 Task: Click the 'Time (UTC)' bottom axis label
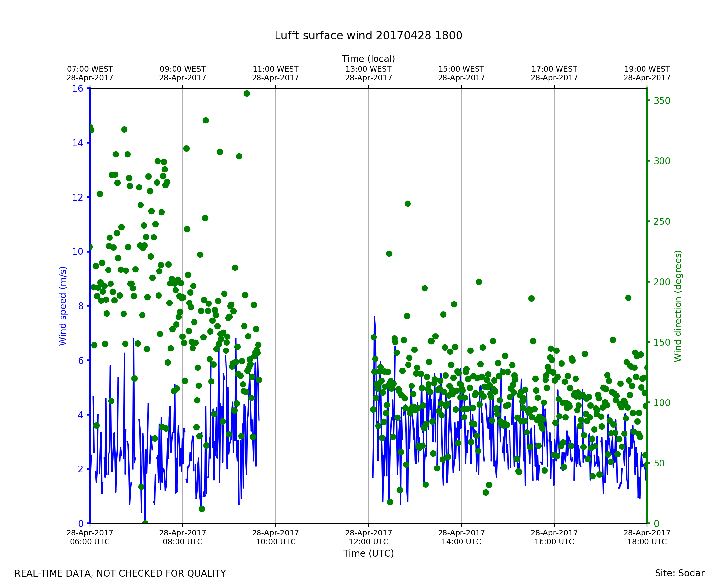coord(368,553)
